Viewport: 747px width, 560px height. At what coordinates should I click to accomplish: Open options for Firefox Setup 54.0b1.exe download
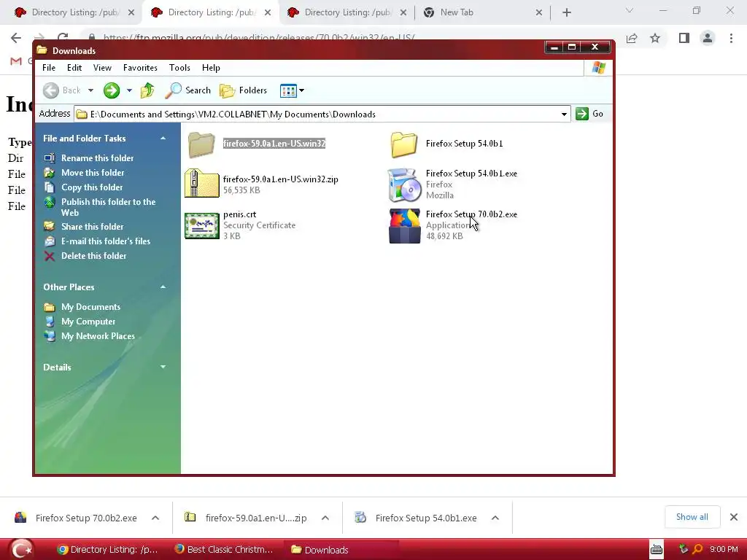(x=495, y=518)
